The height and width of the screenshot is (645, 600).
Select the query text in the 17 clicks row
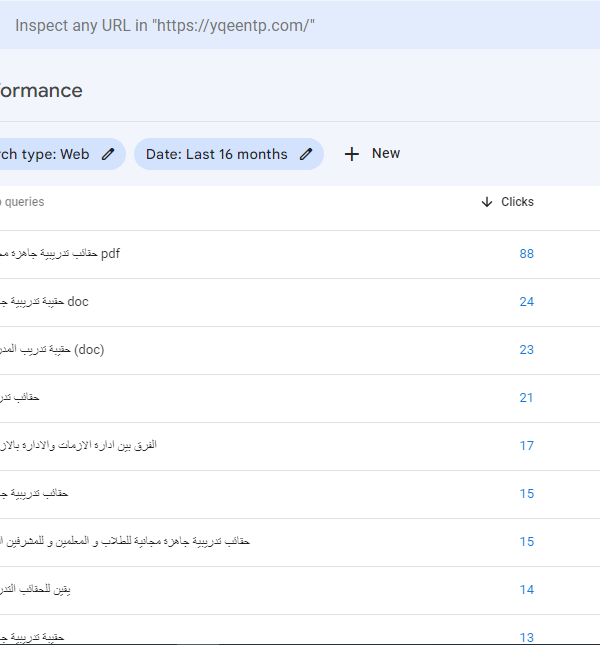coord(78,445)
